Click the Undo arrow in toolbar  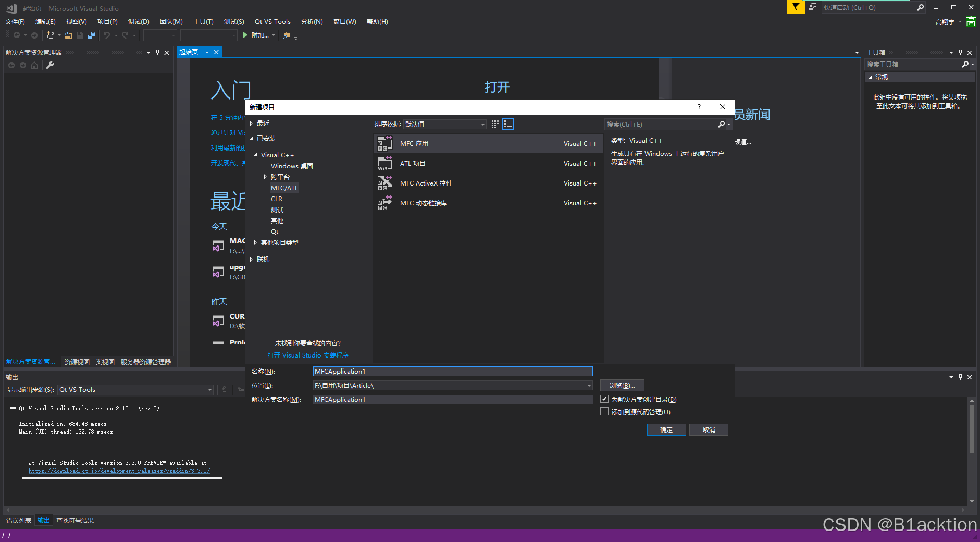pyautogui.click(x=107, y=35)
